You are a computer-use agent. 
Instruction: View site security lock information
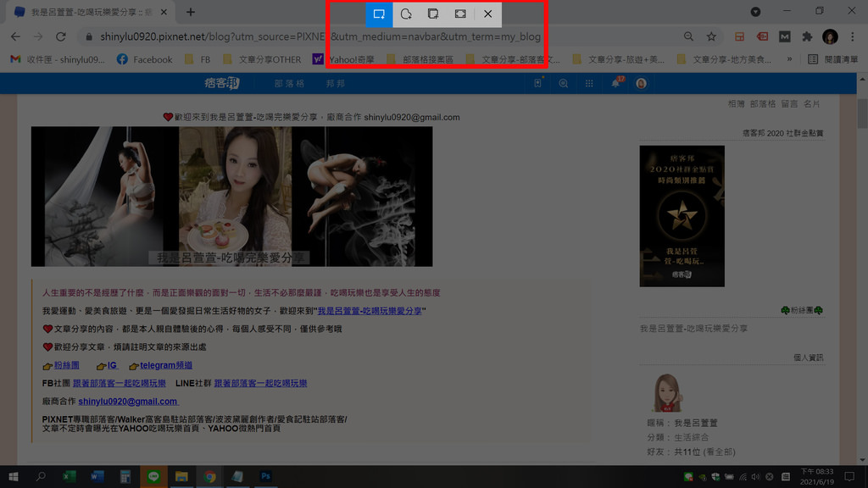[88, 36]
